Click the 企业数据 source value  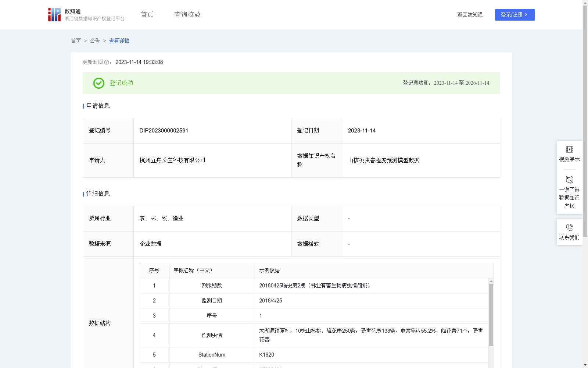[x=150, y=244]
